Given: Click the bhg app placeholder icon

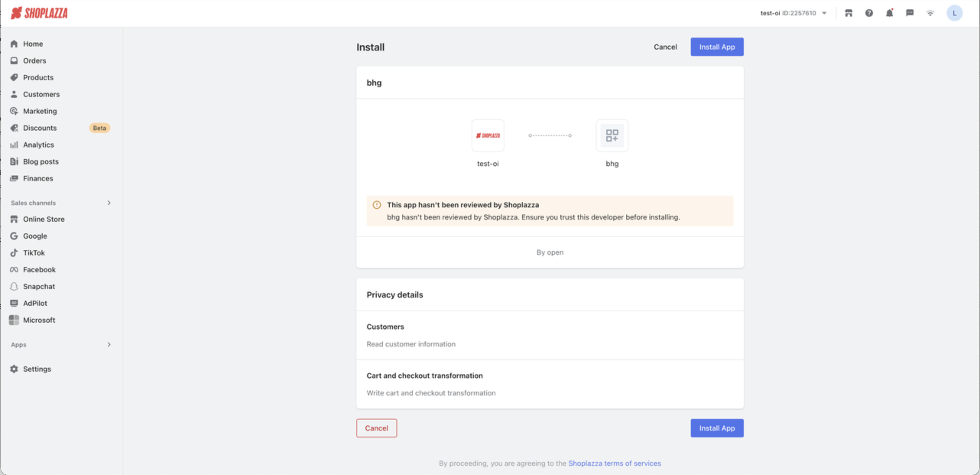Looking at the screenshot, I should [612, 135].
